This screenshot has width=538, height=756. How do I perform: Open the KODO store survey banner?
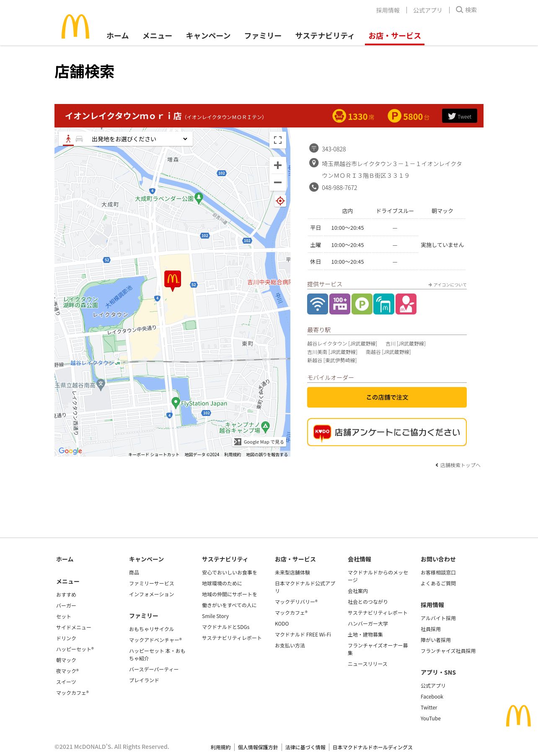click(x=387, y=432)
